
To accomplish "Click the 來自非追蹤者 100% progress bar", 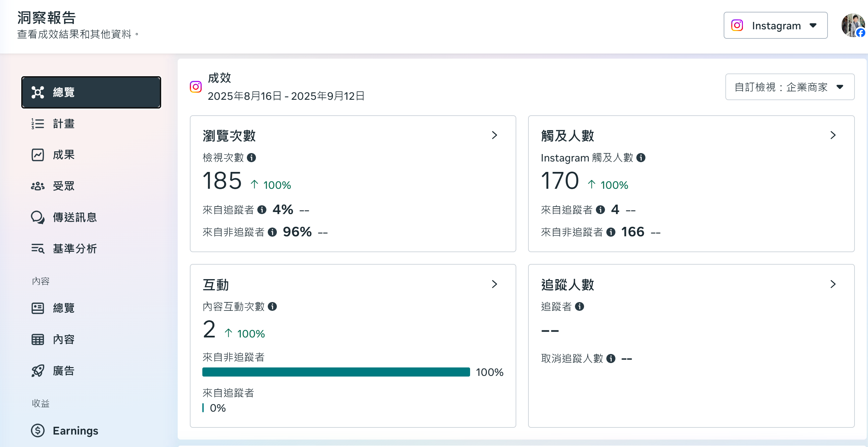I will pos(336,372).
